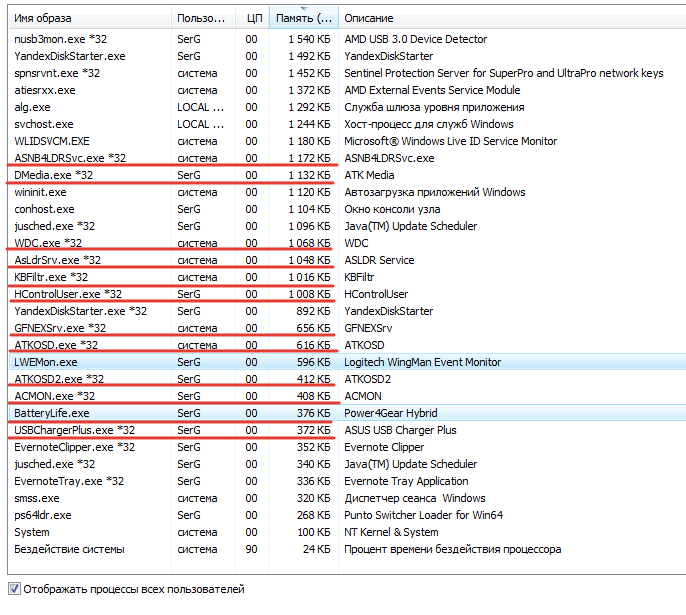The width and height of the screenshot is (686, 615).
Task: Sort by 'ЦП' column header
Action: click(254, 18)
